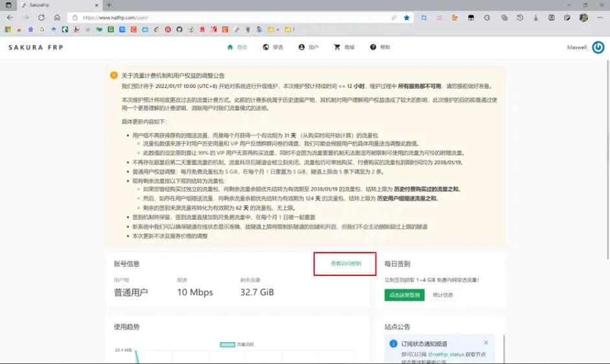610x364 pixels.
Task: Expand the 商城 shop menu
Action: click(344, 47)
